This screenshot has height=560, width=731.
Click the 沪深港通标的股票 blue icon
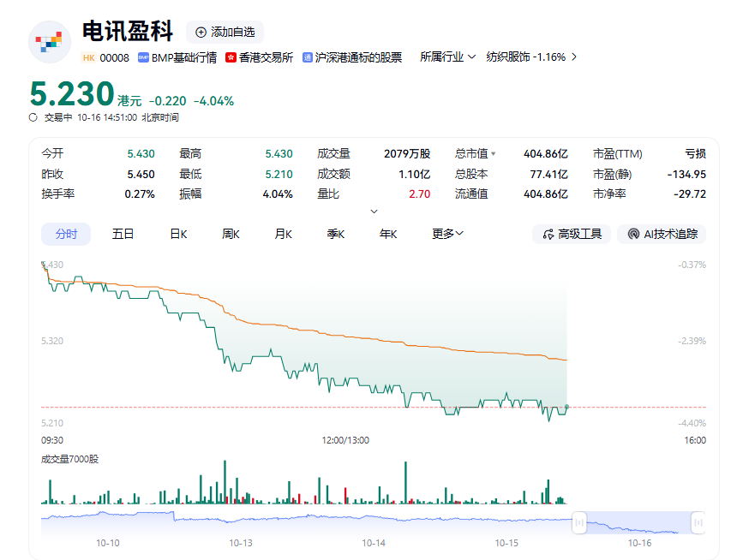click(307, 57)
